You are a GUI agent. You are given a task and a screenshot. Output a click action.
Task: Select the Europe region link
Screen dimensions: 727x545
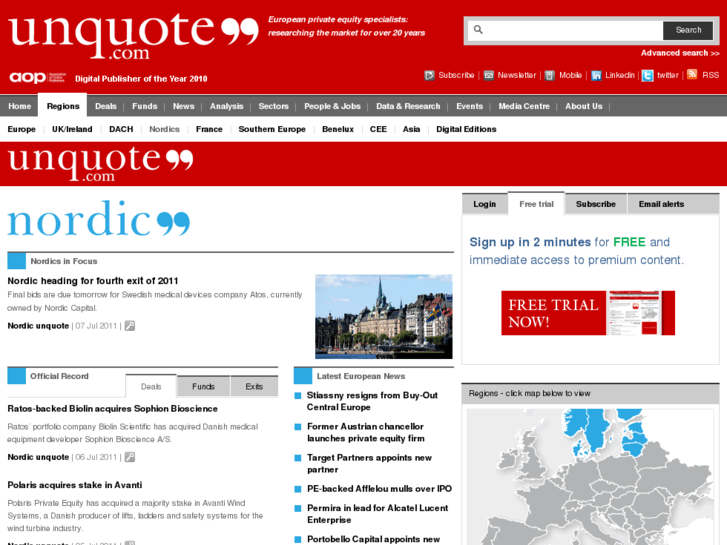(21, 129)
